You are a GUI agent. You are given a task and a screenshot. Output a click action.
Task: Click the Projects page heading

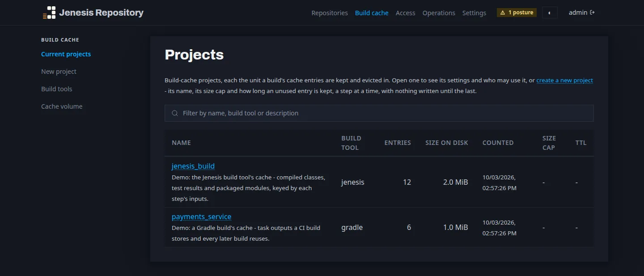coord(194,55)
